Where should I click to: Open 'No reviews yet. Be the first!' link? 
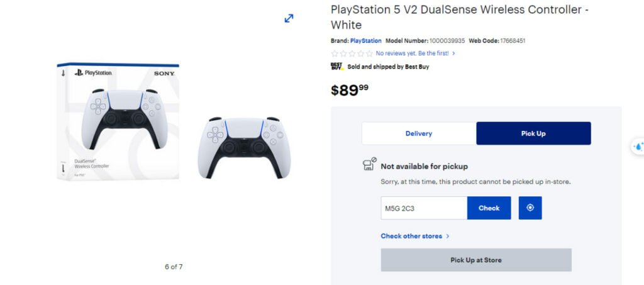(x=412, y=53)
